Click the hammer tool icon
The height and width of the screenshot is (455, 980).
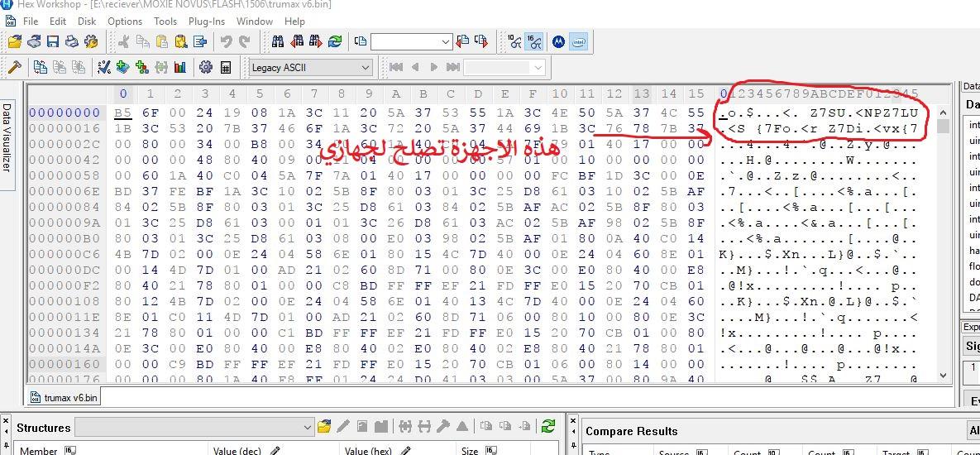tap(14, 67)
